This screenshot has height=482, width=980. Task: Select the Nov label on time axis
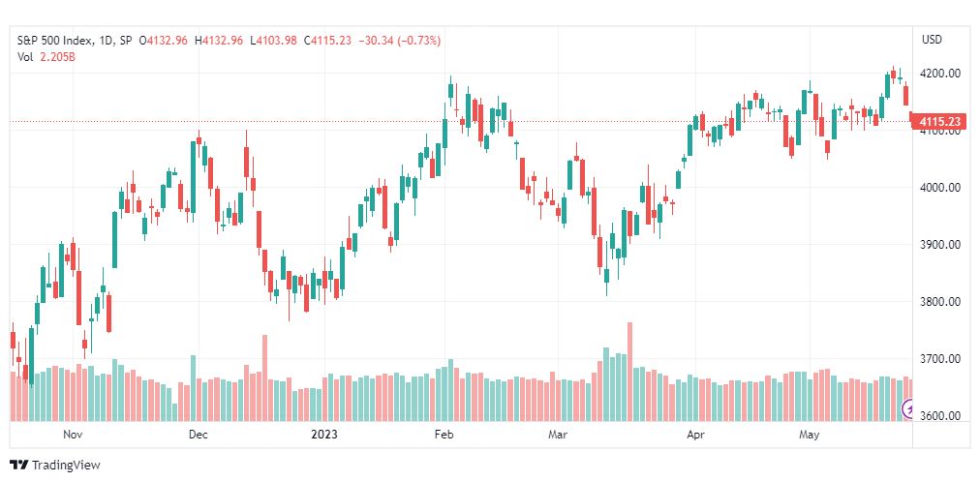[74, 434]
